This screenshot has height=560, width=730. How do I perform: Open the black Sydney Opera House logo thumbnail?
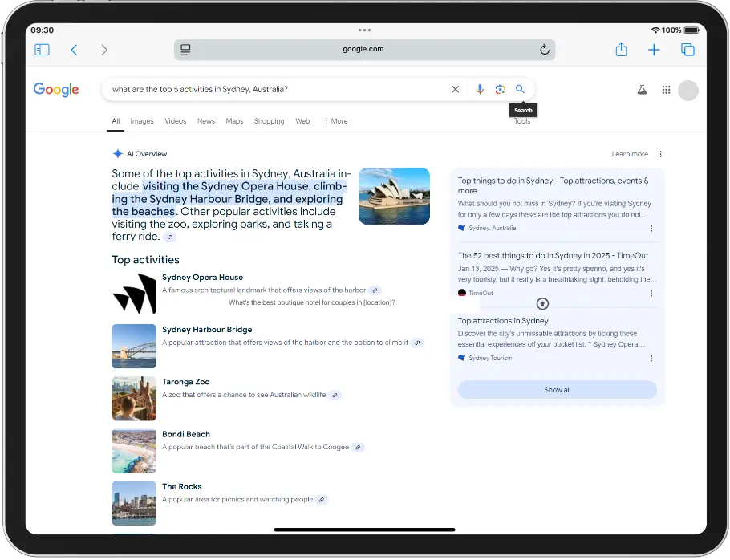134,294
